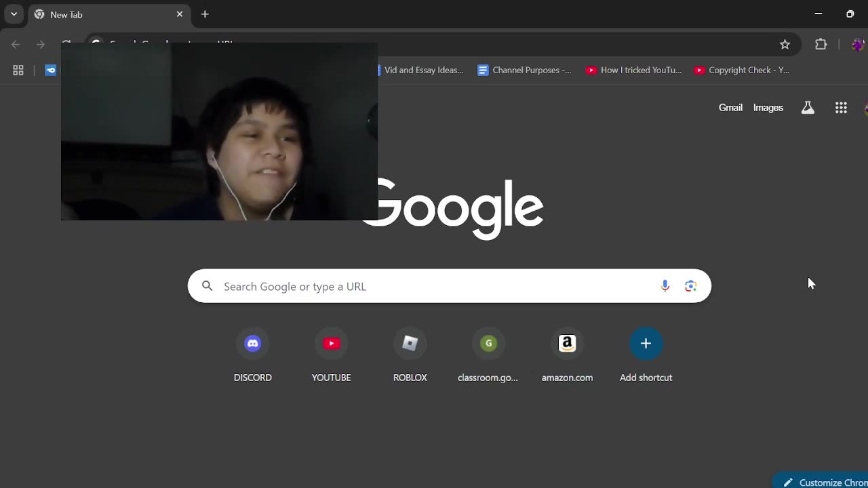Image resolution: width=868 pixels, height=488 pixels.
Task: Click the webcam overlay video
Action: (219, 131)
